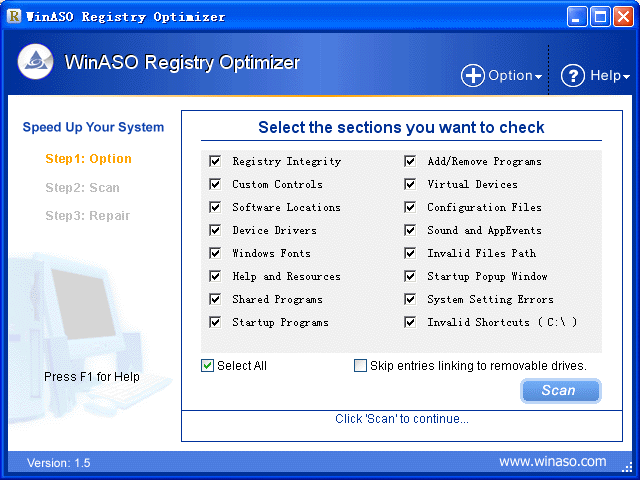Click the title bar R application icon

tap(14, 16)
